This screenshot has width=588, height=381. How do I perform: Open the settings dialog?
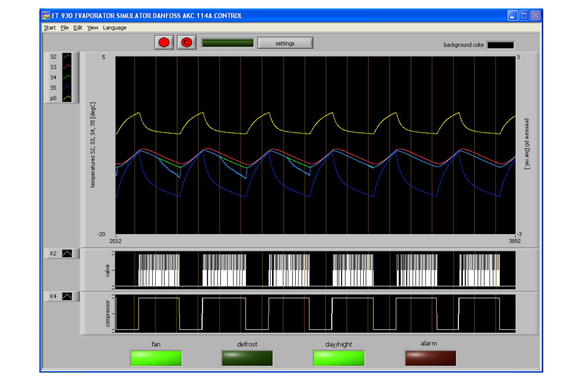[x=285, y=43]
